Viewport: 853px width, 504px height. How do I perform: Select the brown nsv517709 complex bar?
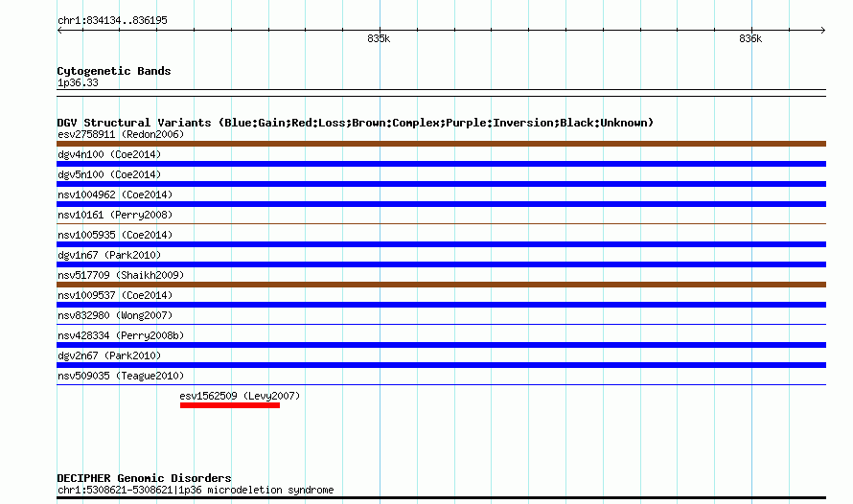click(x=441, y=285)
